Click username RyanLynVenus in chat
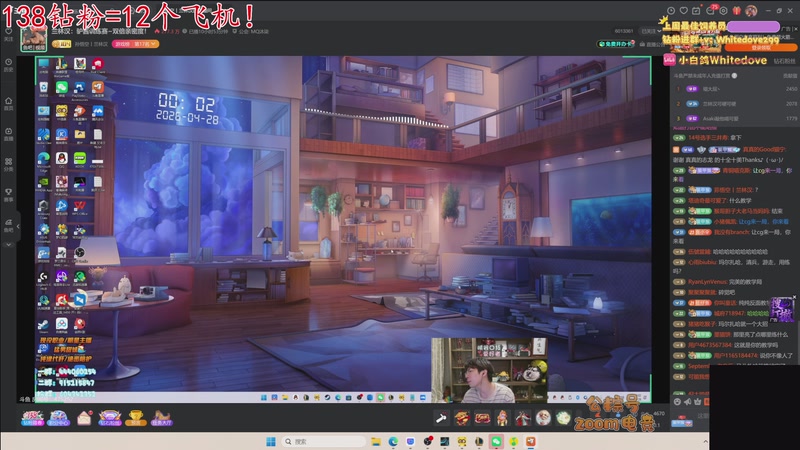Image resolution: width=800 pixels, height=450 pixels. coord(707,282)
